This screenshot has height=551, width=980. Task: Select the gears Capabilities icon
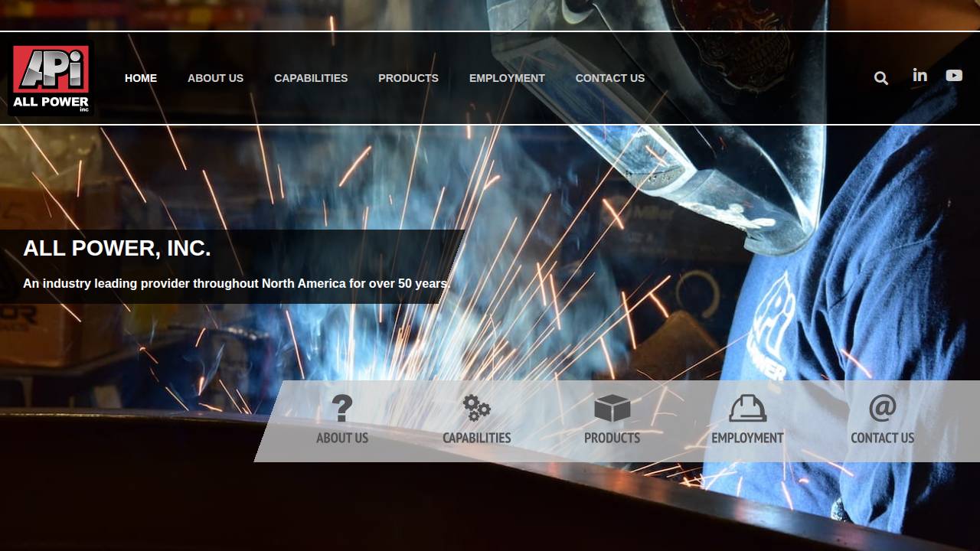[476, 409]
